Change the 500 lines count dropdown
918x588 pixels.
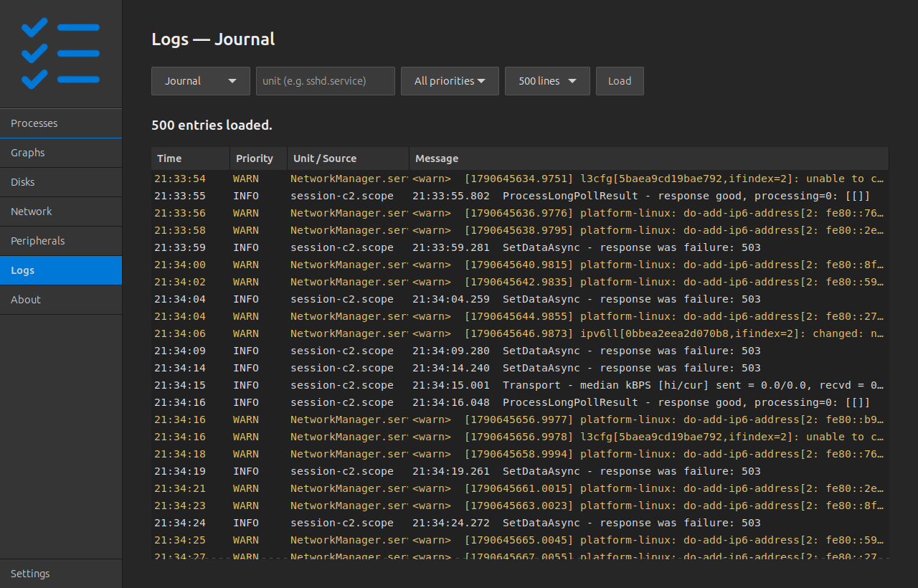tap(547, 81)
